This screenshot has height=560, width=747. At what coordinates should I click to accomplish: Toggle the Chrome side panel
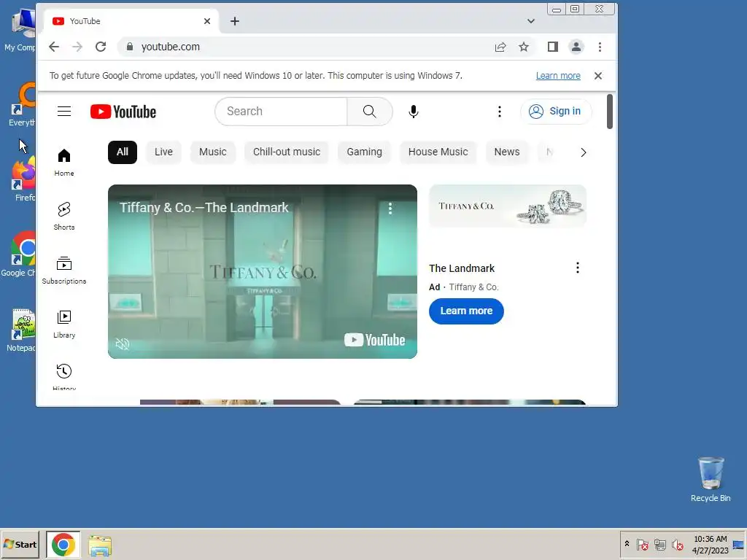pos(553,47)
